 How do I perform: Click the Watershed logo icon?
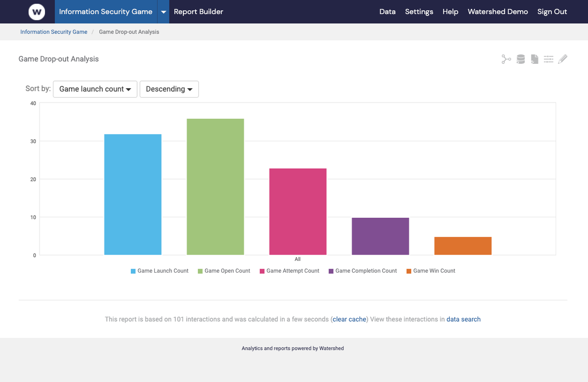pyautogui.click(x=37, y=12)
